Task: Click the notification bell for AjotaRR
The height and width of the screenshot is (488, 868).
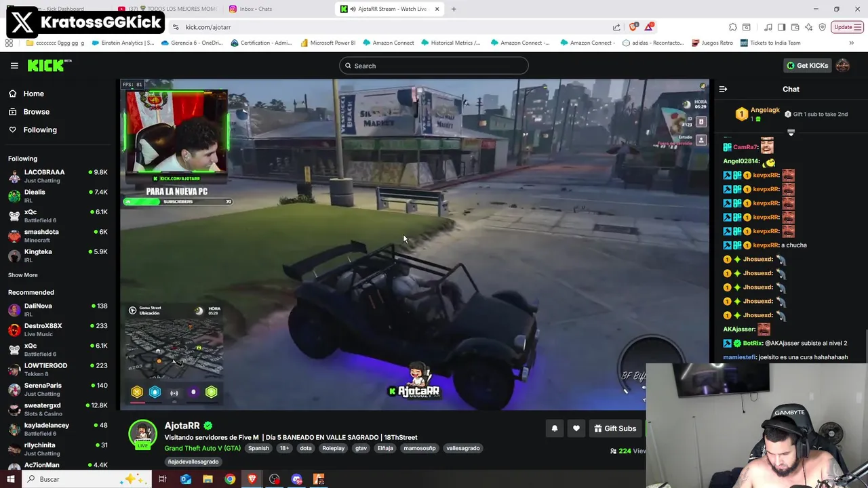Action: click(x=555, y=428)
